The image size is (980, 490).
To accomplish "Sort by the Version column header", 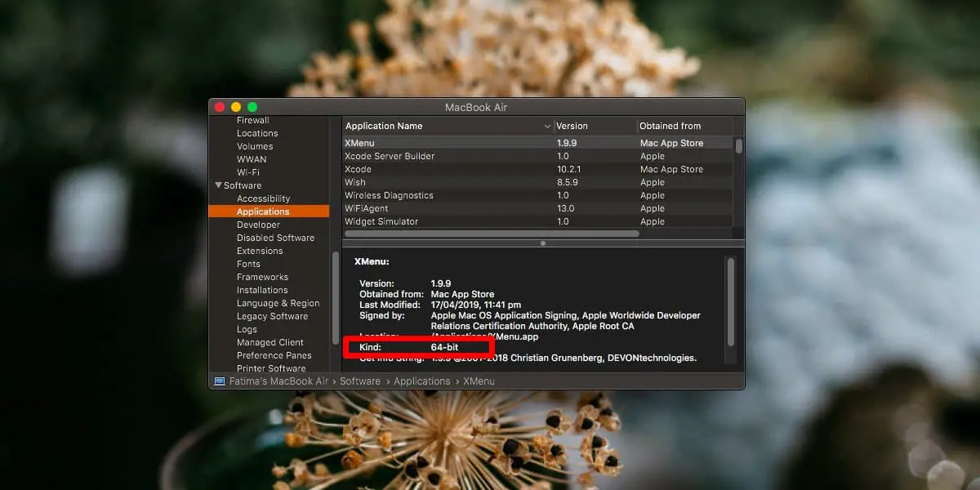I will [x=595, y=126].
